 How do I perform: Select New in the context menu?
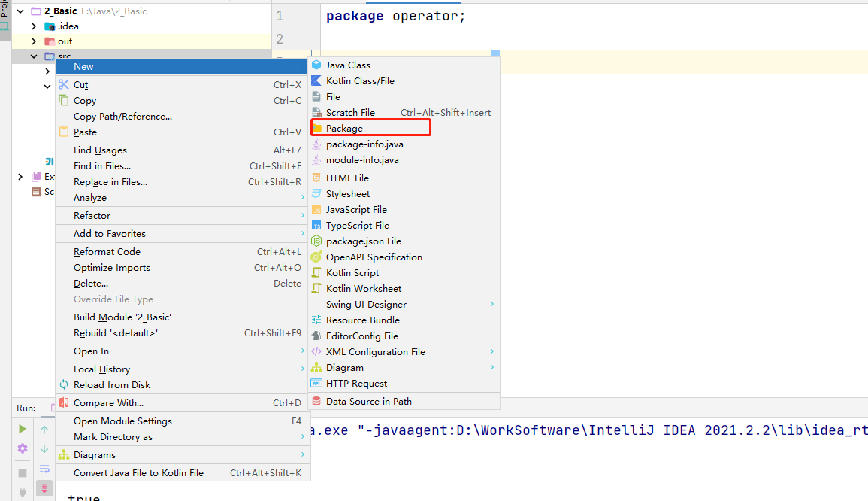(182, 66)
